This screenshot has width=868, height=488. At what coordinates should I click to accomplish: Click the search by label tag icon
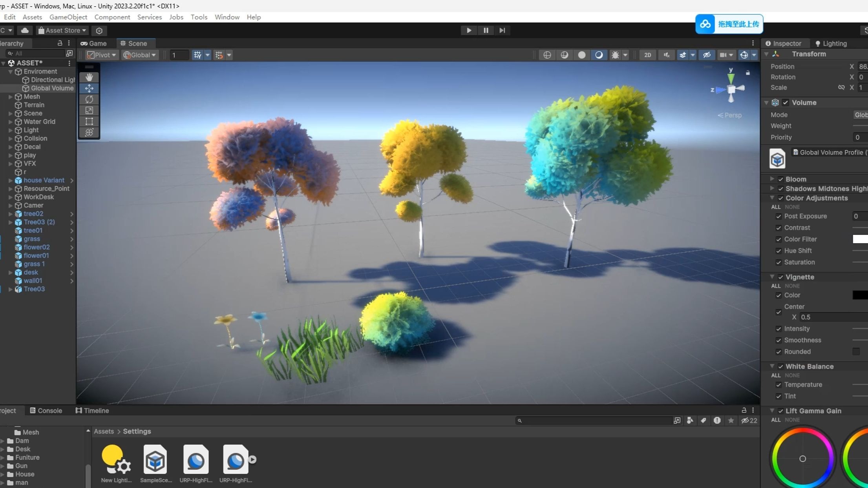point(704,421)
